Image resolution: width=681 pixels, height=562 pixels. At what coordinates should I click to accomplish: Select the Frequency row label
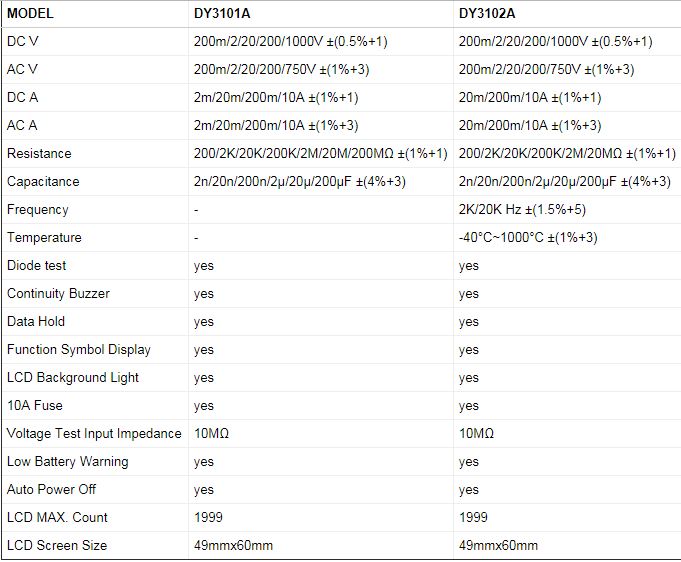pos(38,210)
